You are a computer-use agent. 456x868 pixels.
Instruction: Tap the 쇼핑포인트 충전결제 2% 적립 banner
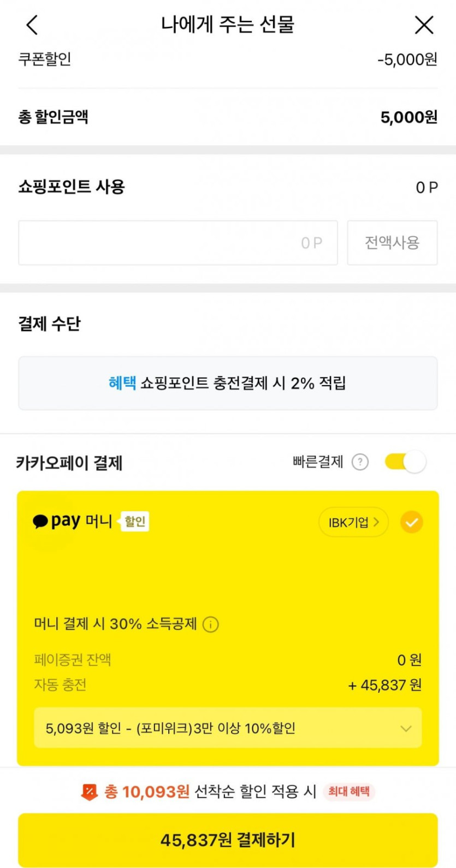227,383
